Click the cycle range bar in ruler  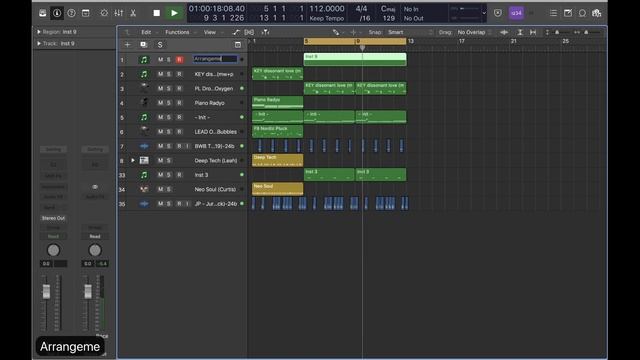point(355,41)
